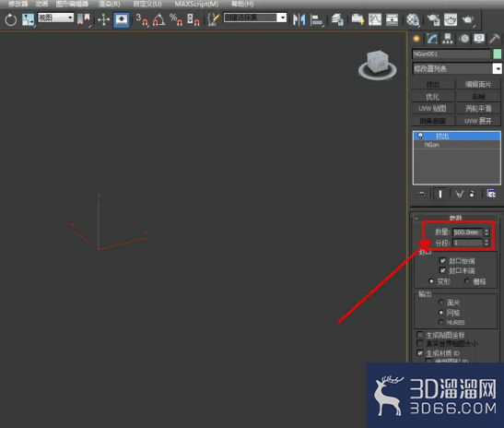Select the 变形 radio button

431,281
